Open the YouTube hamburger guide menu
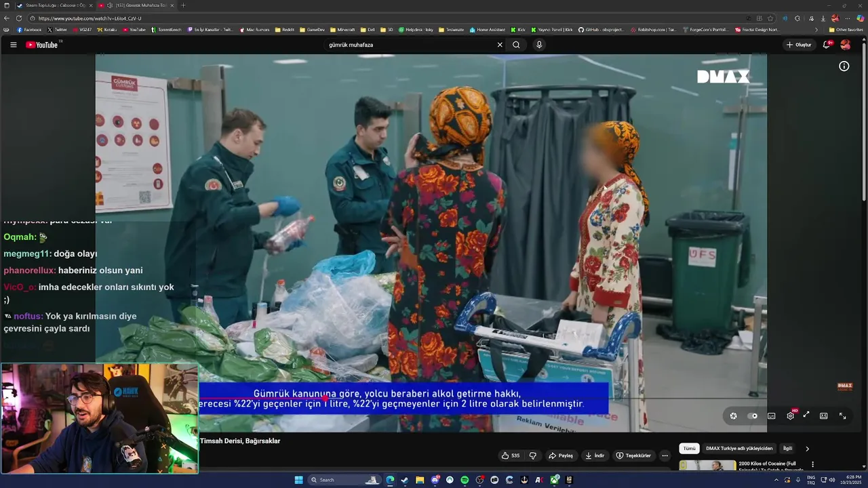 [13, 45]
